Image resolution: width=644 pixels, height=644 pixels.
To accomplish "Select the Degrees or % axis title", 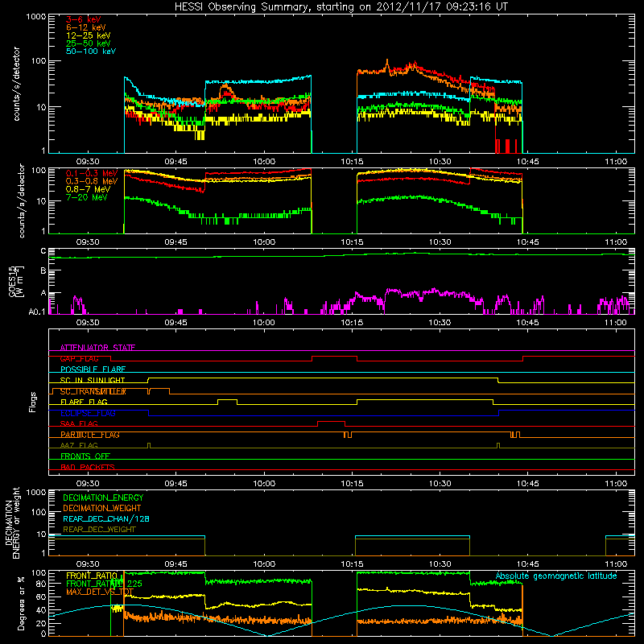I will (x=21, y=604).
